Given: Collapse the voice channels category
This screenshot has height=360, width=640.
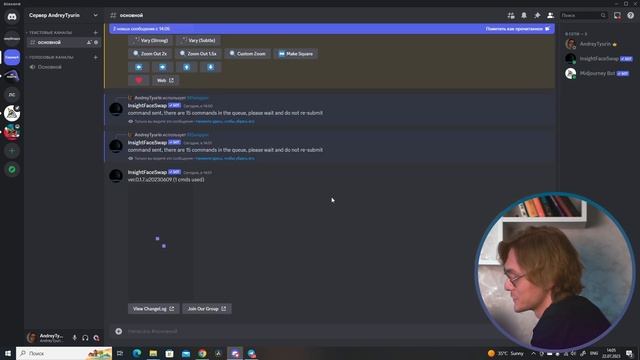Looking at the screenshot, I should tap(50, 57).
